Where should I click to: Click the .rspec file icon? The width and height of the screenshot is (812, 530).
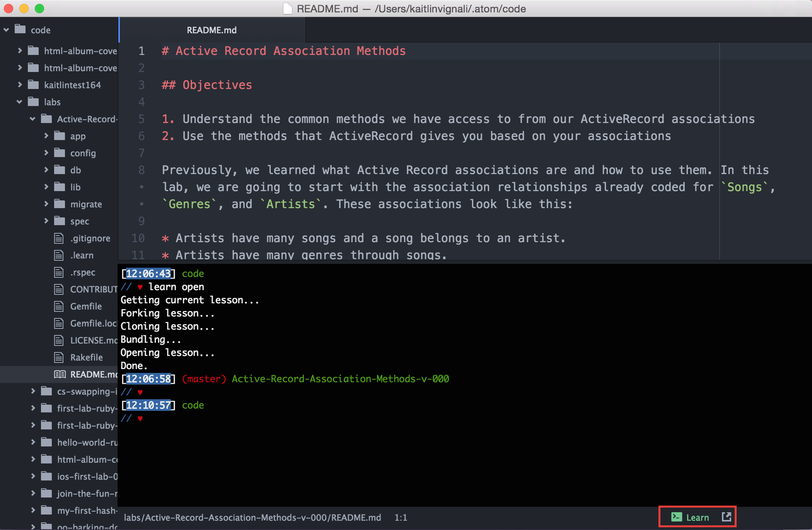(x=58, y=272)
